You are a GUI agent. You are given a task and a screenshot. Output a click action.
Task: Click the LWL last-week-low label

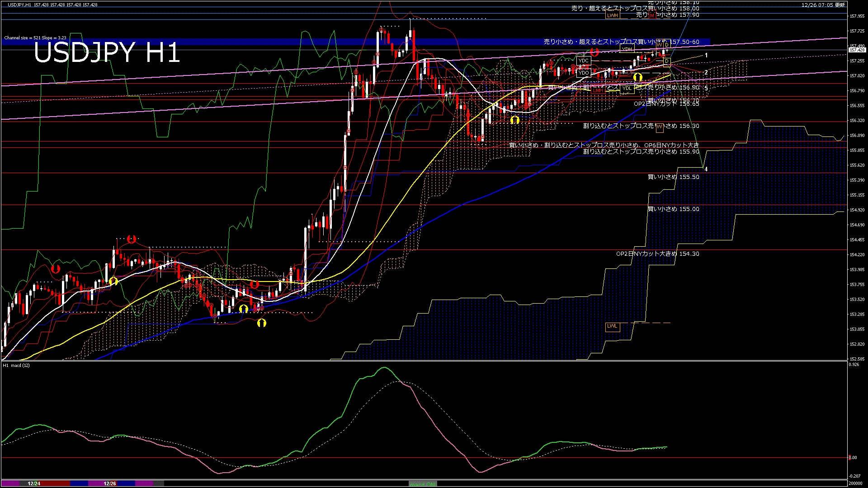click(x=612, y=326)
